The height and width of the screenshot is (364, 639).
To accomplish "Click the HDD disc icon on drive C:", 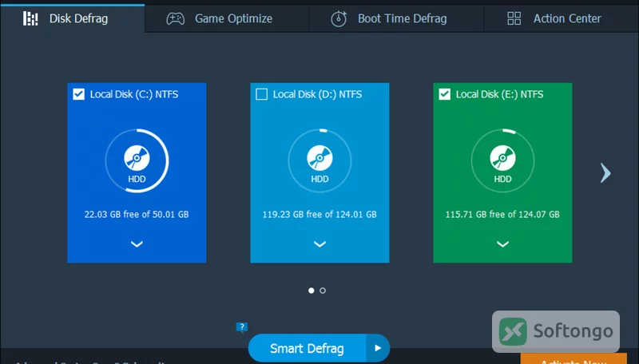I will (137, 158).
